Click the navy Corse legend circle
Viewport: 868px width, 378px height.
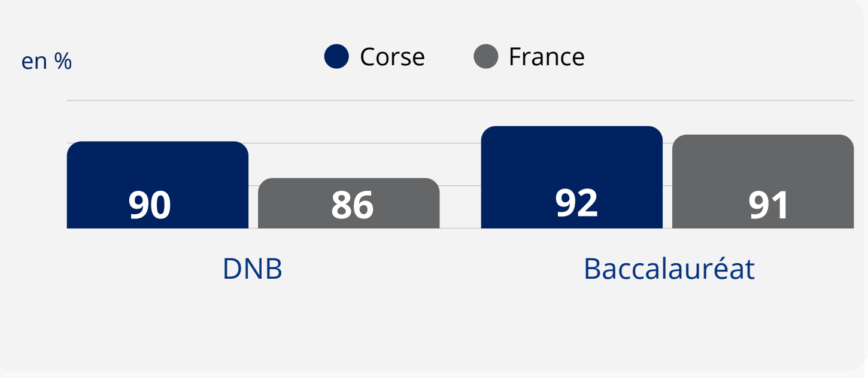coord(336,57)
